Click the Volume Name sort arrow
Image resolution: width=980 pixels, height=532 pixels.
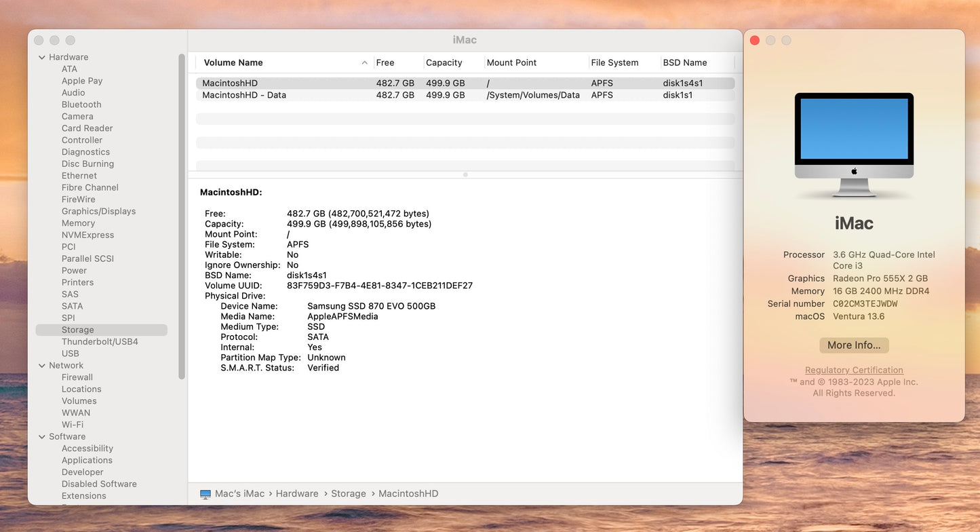[364, 62]
